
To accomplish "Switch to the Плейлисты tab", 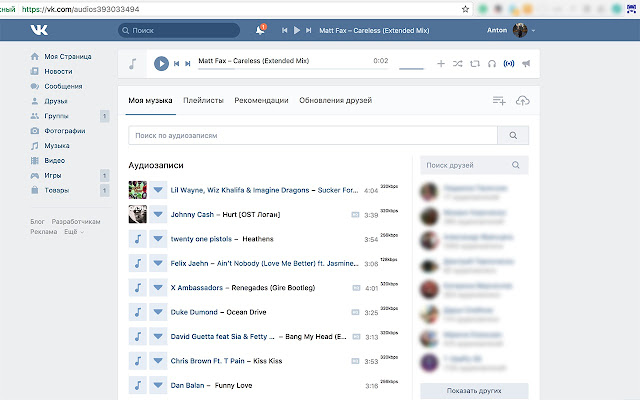I will 203,100.
